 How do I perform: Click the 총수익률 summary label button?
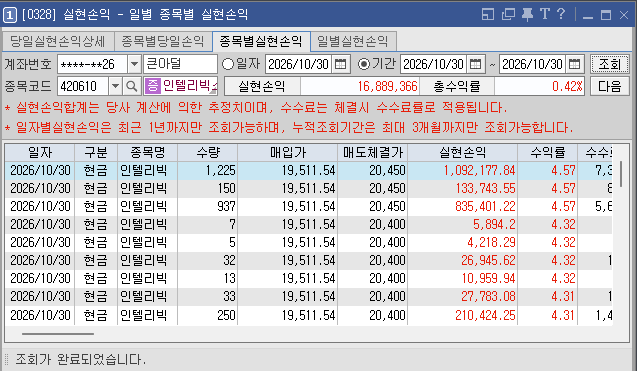point(457,86)
